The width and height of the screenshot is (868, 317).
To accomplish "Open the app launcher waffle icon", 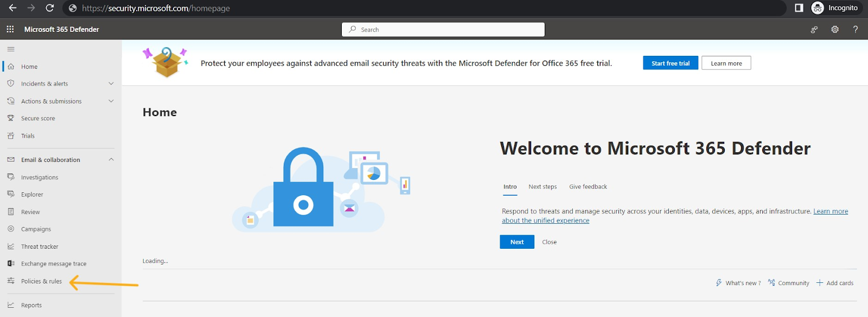I will tap(10, 29).
